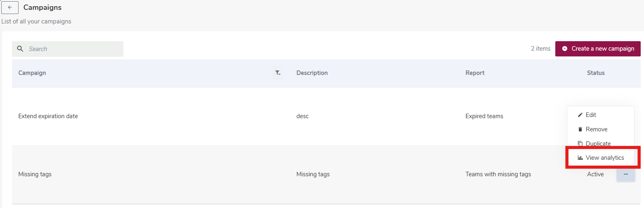Screen dimensions: 644x208
Task: Open the Campaign column filter icon
Action: point(278,73)
